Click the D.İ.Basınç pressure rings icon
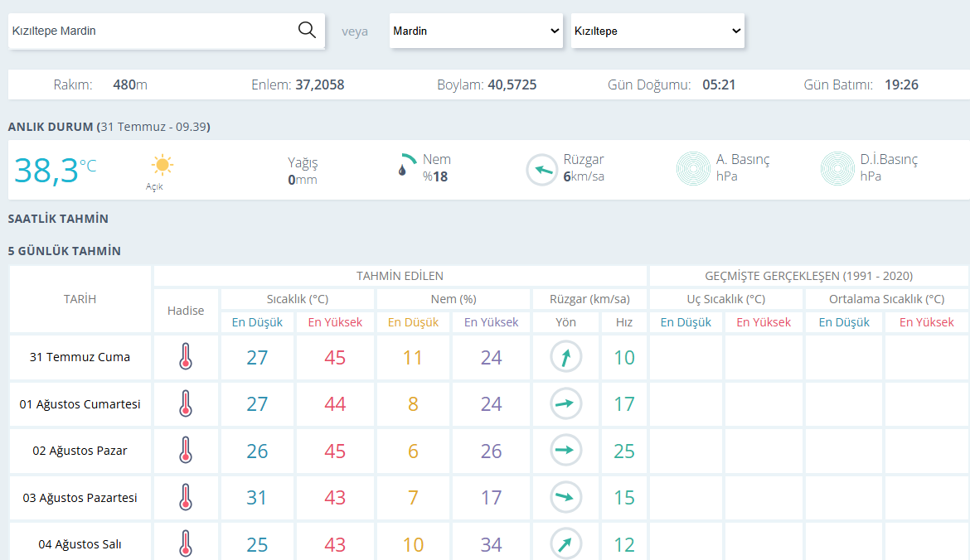This screenshot has height=560, width=970. (837, 168)
